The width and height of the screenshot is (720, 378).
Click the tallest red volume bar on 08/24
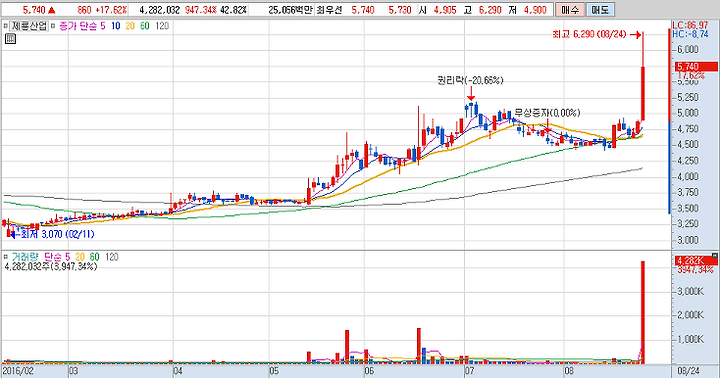pos(643,312)
